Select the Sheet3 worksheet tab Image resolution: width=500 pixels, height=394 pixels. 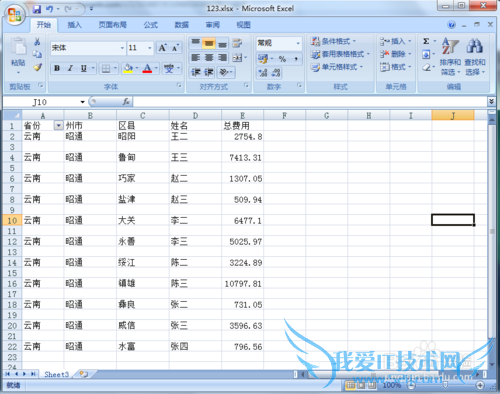click(57, 374)
